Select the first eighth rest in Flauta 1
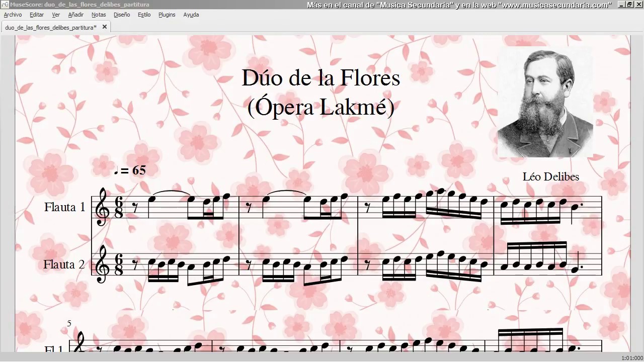The image size is (644, 362). [135, 207]
